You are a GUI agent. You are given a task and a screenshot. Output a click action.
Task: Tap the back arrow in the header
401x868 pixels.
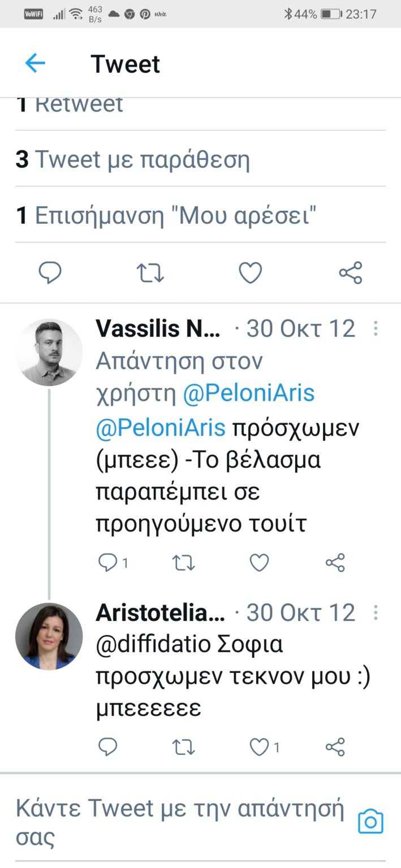click(x=35, y=63)
